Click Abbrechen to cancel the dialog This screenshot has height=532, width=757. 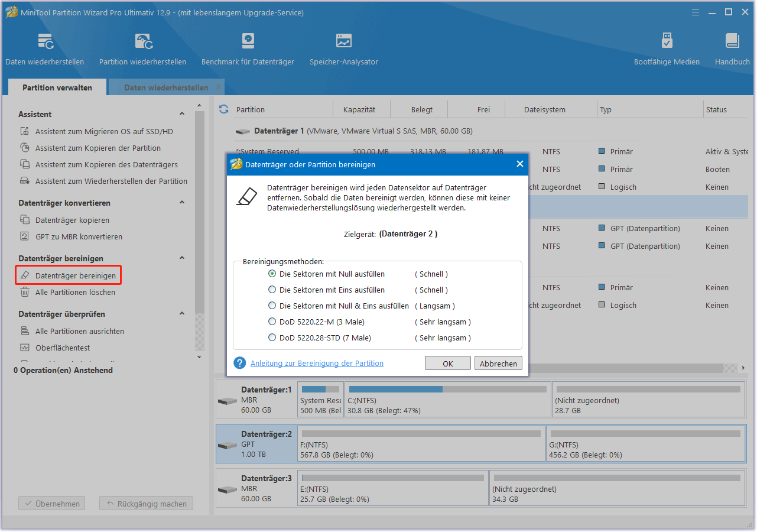[x=498, y=364]
